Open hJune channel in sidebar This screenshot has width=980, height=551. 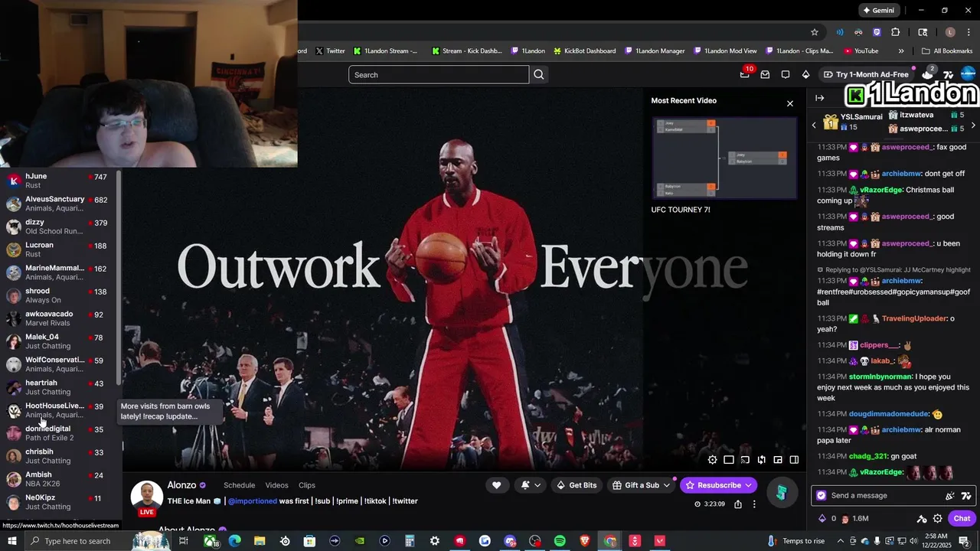pos(59,181)
